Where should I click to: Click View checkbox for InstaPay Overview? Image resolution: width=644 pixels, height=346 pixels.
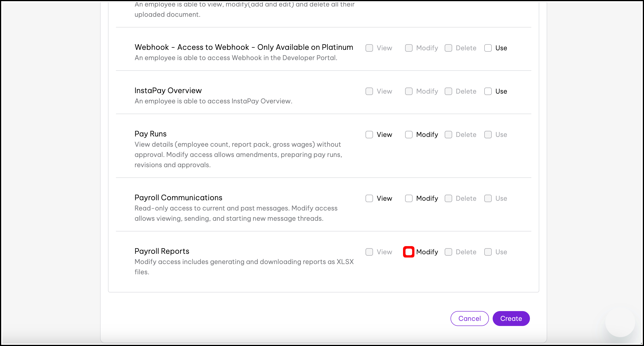[x=369, y=91]
